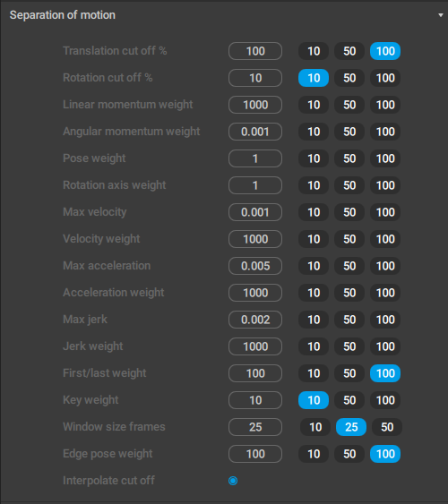
Task: Select 100 preset for Key weight
Action: click(385, 400)
